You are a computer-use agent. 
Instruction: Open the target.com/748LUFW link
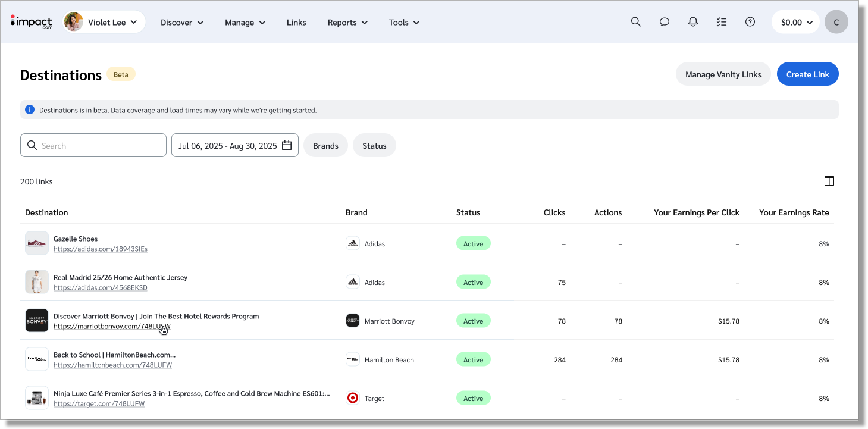pos(99,404)
